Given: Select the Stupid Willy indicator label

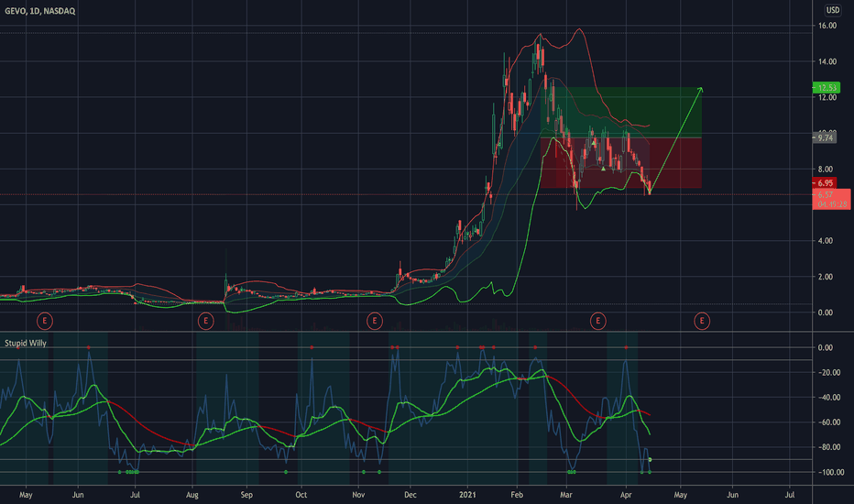Looking at the screenshot, I should click(26, 344).
